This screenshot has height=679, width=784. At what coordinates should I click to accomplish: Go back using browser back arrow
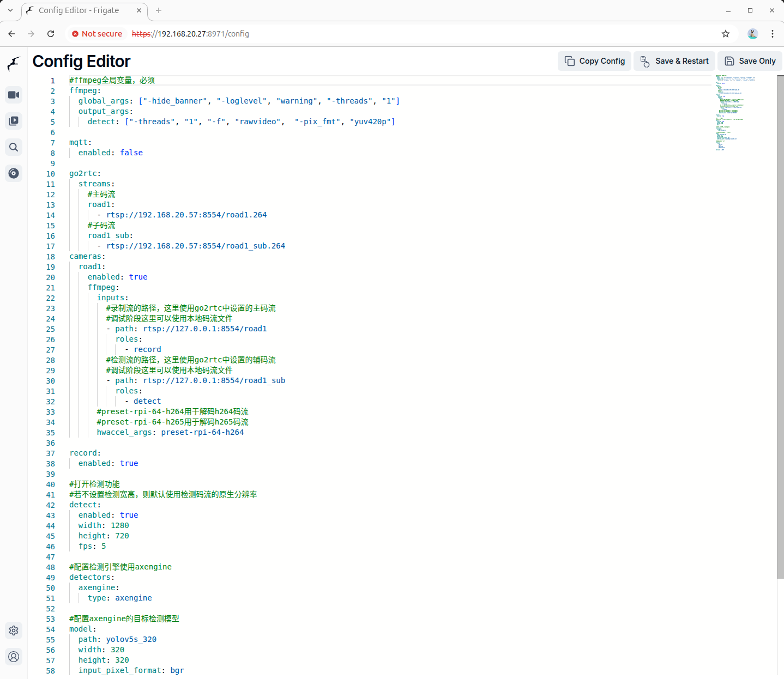[x=12, y=34]
